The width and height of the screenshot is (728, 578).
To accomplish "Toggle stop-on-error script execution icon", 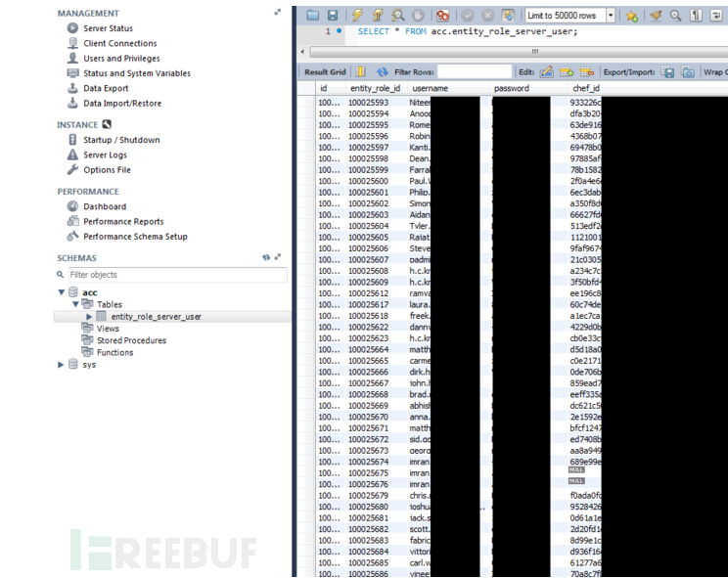I will pyautogui.click(x=443, y=16).
